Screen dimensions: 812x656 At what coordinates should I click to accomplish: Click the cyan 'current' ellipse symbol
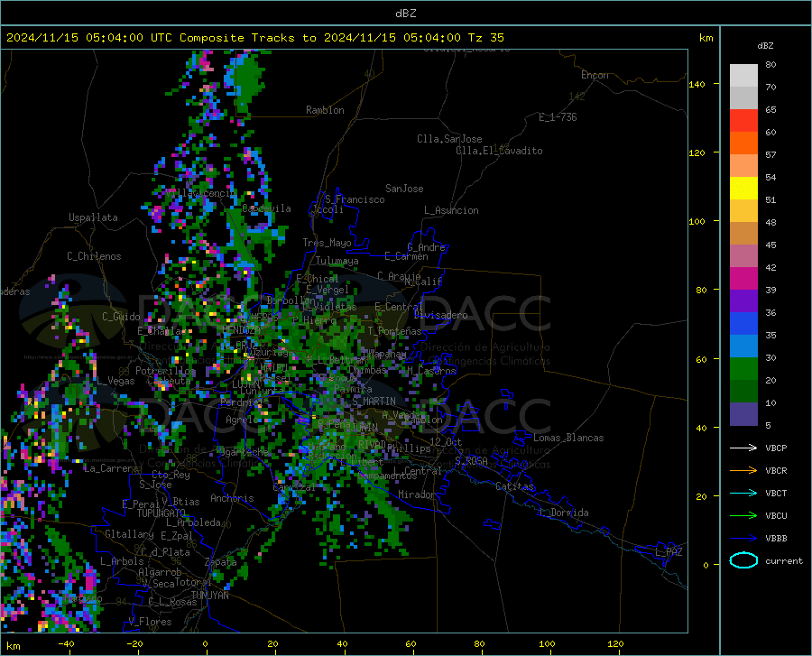743,560
